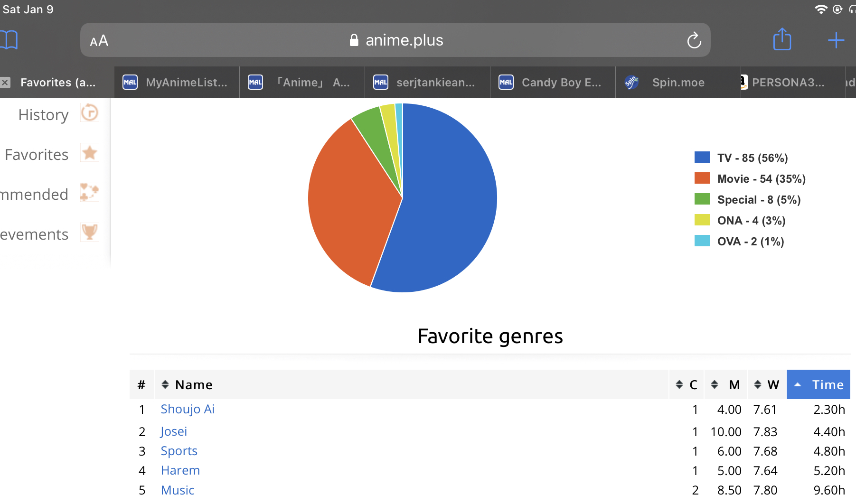
Task: Open a new tab with plus icon
Action: click(836, 40)
